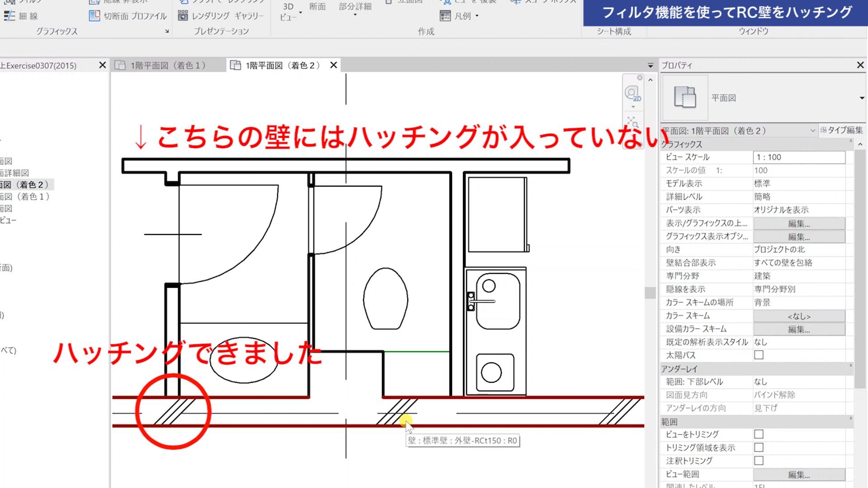Open the Cut Profile (切断面プロファイル) tool
Viewport: 868px width, 488px height.
point(94,16)
